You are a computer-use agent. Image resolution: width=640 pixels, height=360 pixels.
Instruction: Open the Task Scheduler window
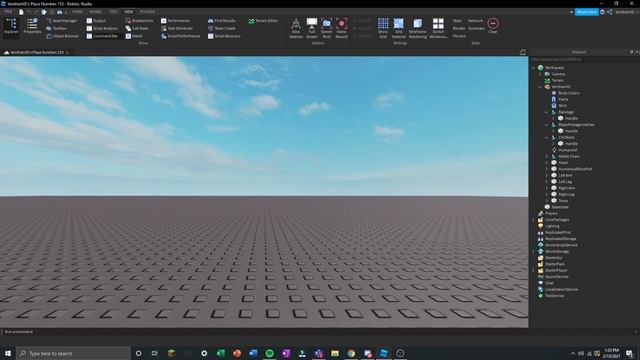177,28
